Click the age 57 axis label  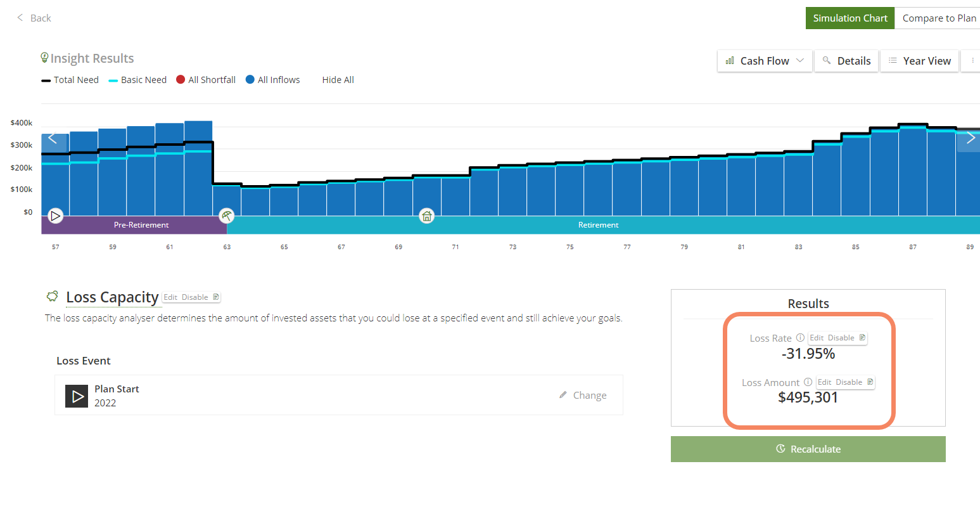coord(56,247)
